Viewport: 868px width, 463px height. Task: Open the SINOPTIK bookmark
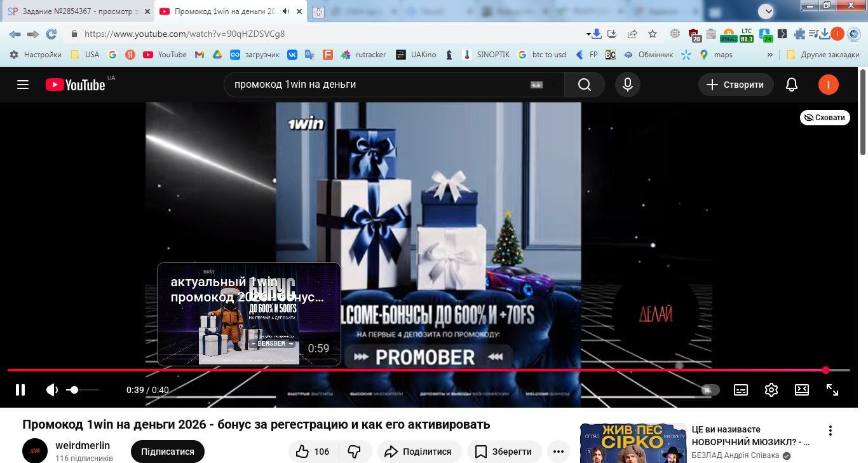pos(486,55)
